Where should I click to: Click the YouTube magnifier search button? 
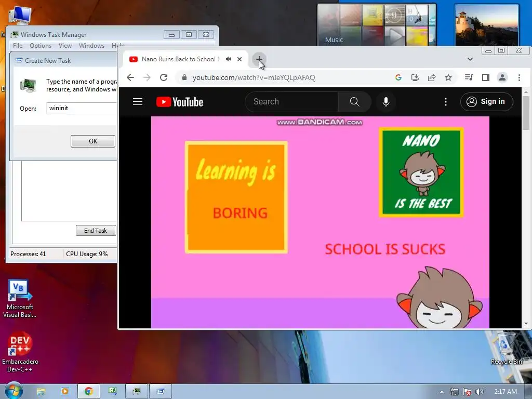point(354,101)
